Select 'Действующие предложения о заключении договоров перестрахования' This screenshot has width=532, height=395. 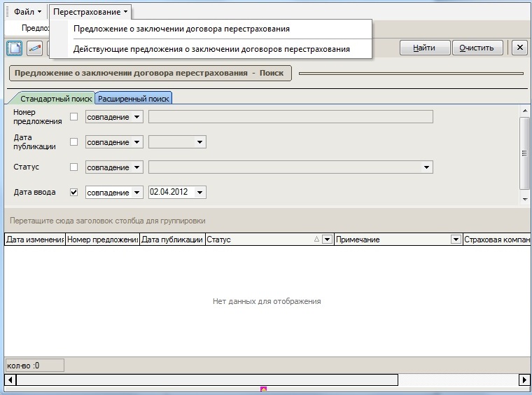click(x=211, y=49)
